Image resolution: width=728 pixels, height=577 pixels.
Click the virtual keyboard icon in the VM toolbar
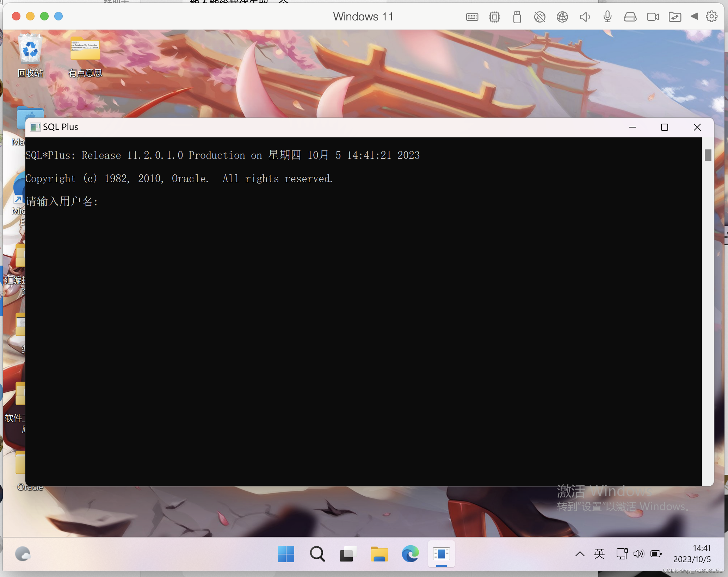(472, 16)
